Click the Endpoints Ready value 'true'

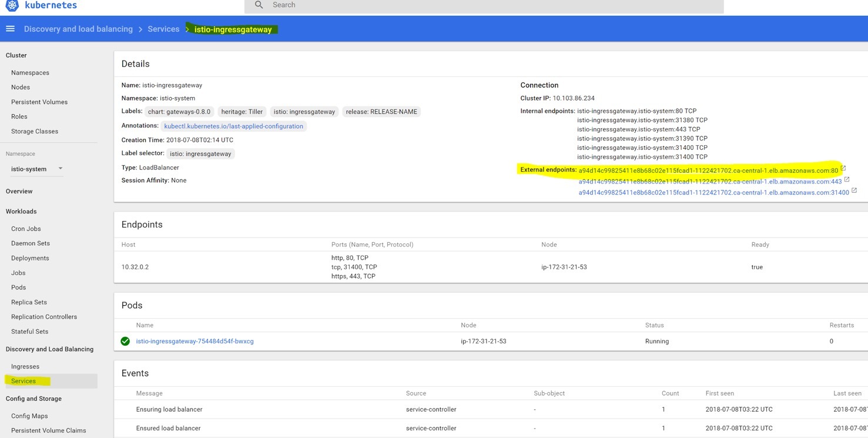click(757, 267)
